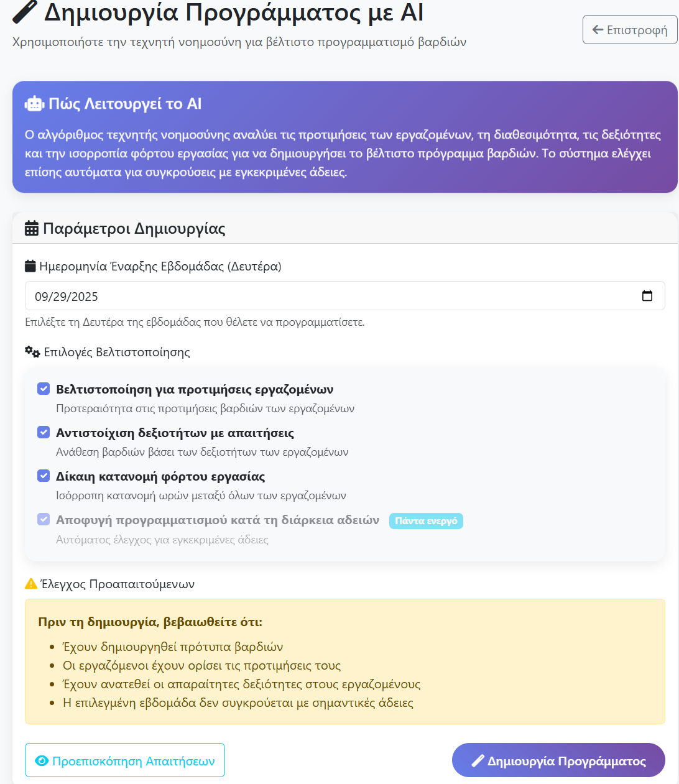
Task: Click the calendar grid icon beside Παράμετροι Δημιουργίας
Action: tap(31, 229)
